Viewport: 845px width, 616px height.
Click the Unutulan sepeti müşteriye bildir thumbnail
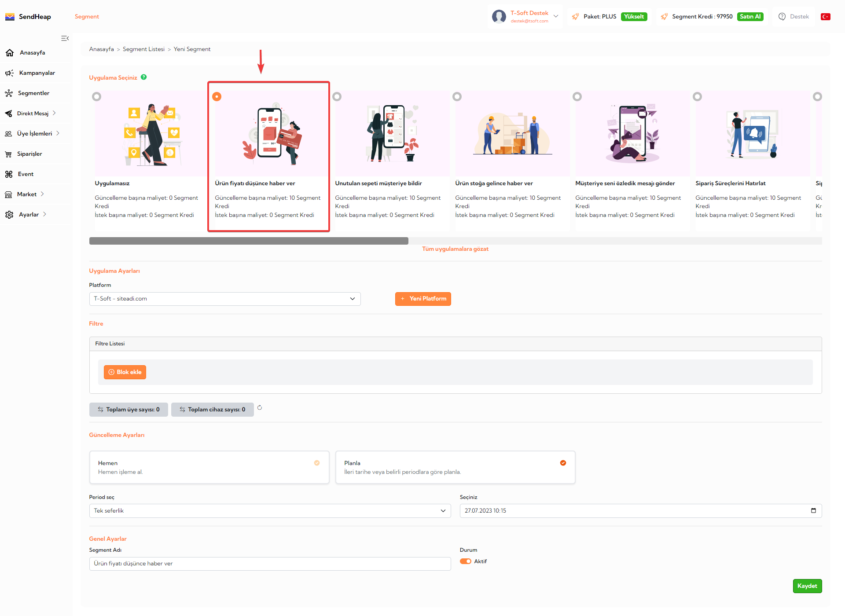pos(392,133)
